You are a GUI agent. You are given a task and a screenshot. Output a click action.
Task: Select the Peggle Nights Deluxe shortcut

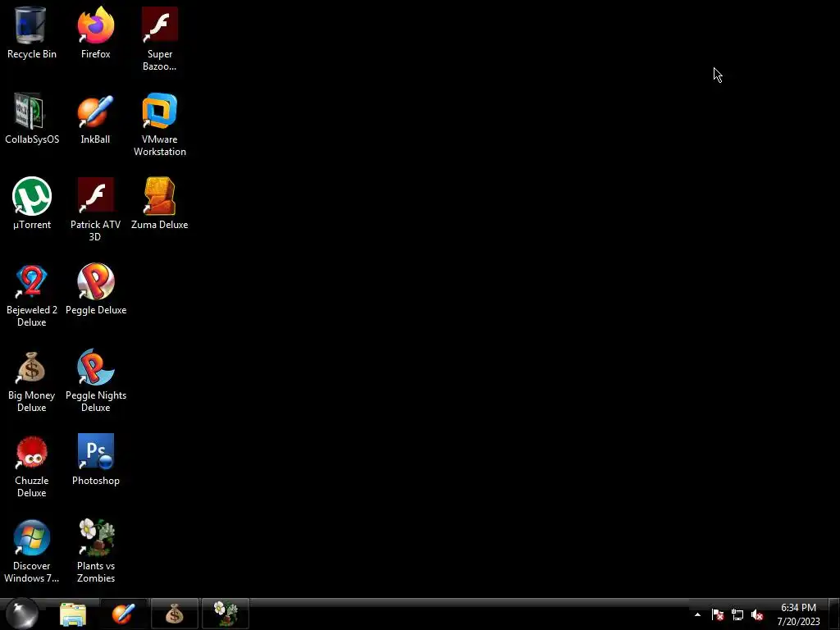pos(96,380)
